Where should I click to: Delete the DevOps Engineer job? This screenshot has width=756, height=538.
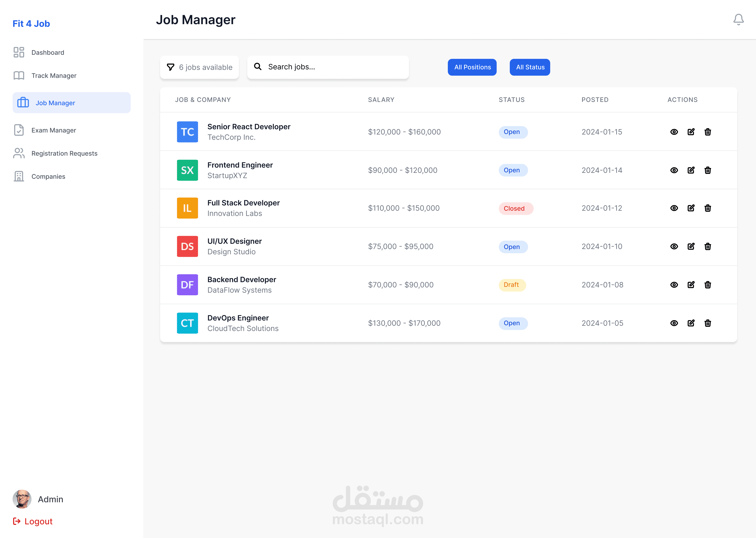click(x=708, y=323)
